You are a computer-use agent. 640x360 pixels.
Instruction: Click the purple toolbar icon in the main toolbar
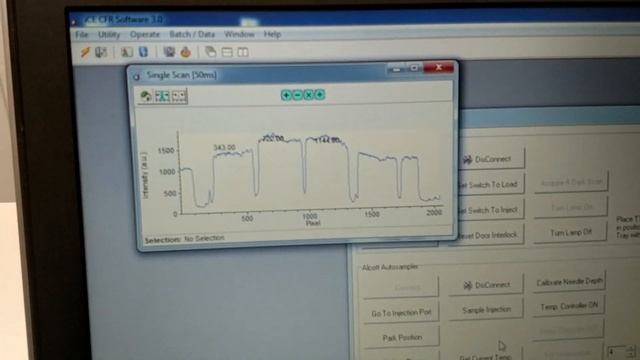click(x=169, y=52)
